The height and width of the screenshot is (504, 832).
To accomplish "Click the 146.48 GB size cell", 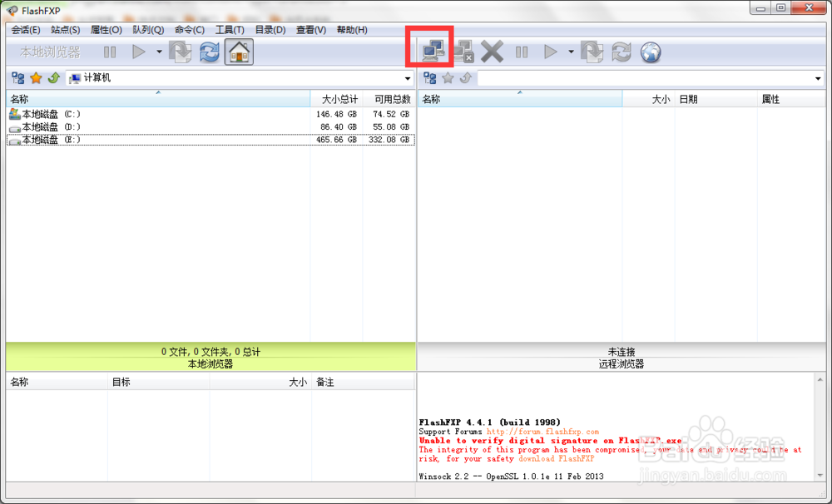I will [336, 114].
